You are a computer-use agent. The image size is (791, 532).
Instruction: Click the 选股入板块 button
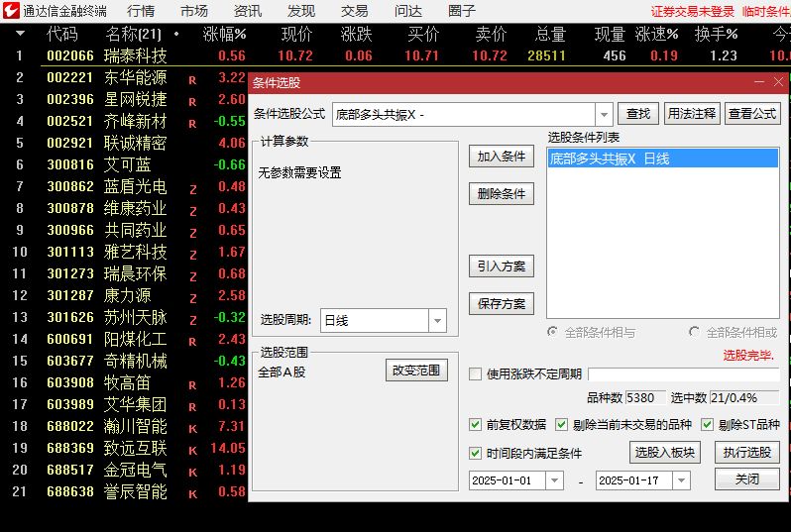(x=665, y=453)
